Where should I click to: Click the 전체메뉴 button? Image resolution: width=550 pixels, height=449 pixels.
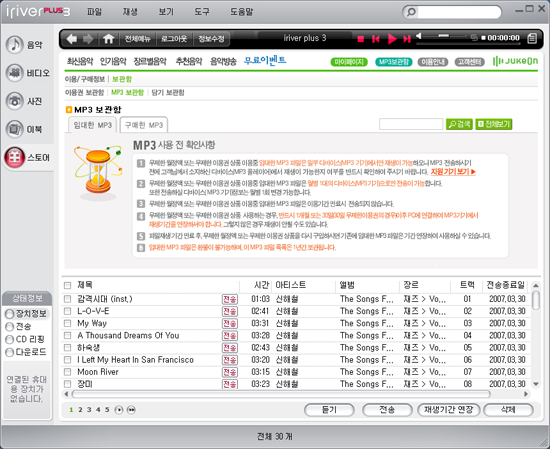click(x=138, y=39)
